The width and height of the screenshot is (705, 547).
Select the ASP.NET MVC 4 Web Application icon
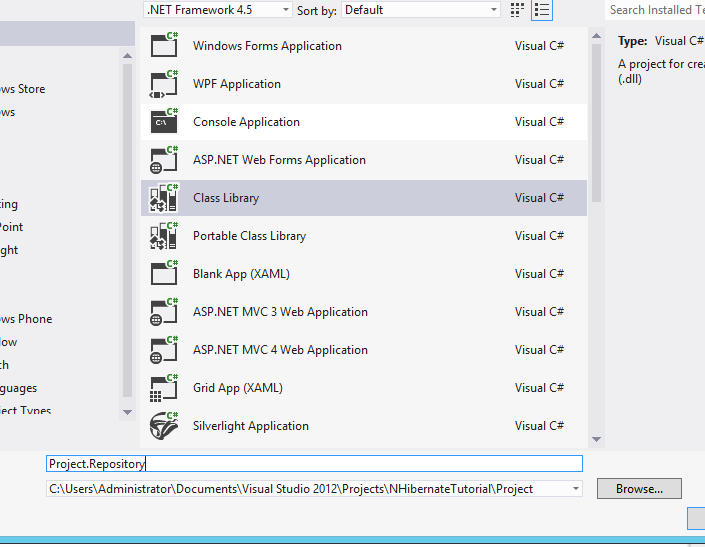164,350
